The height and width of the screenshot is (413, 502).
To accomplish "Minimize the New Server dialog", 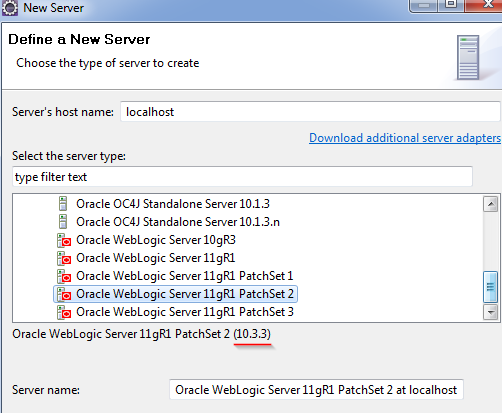I will 424,5.
